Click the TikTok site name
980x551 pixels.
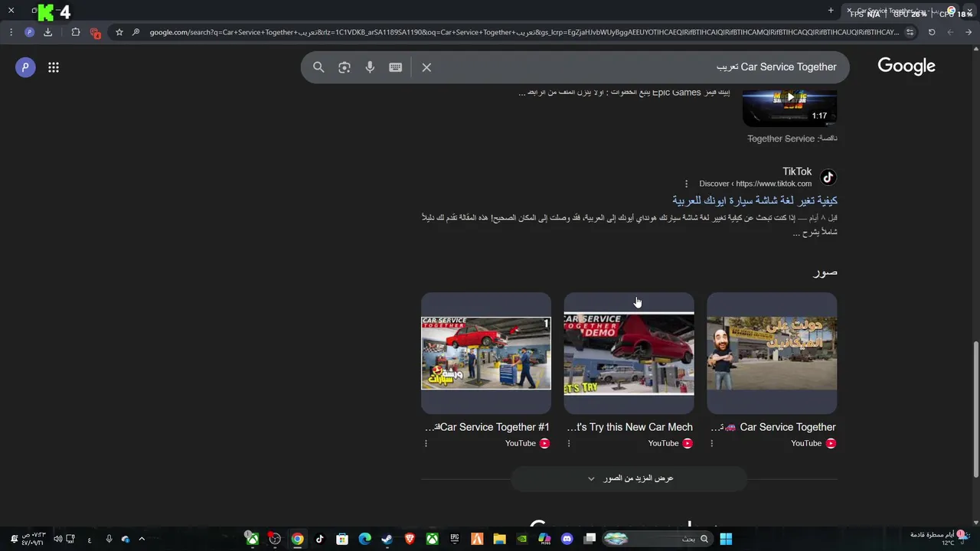[797, 171]
